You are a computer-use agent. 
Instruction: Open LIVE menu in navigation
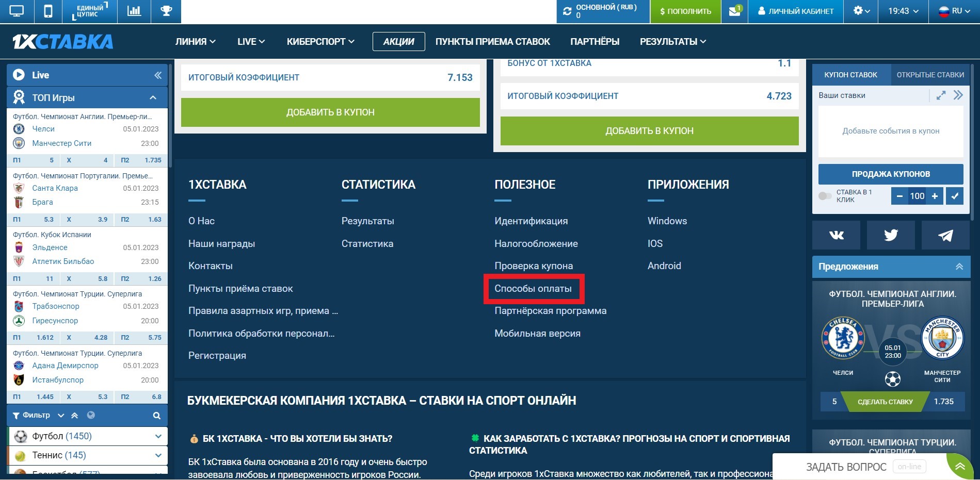pos(251,42)
